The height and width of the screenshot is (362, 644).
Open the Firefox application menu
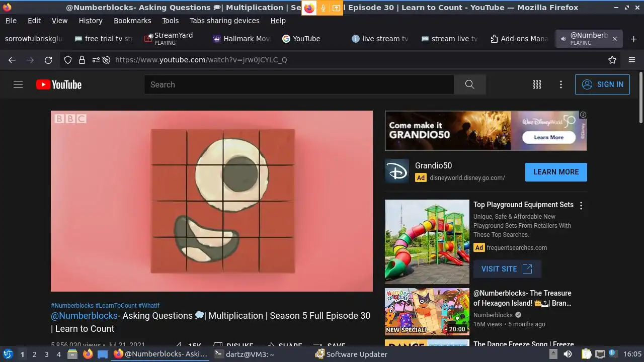[632, 60]
